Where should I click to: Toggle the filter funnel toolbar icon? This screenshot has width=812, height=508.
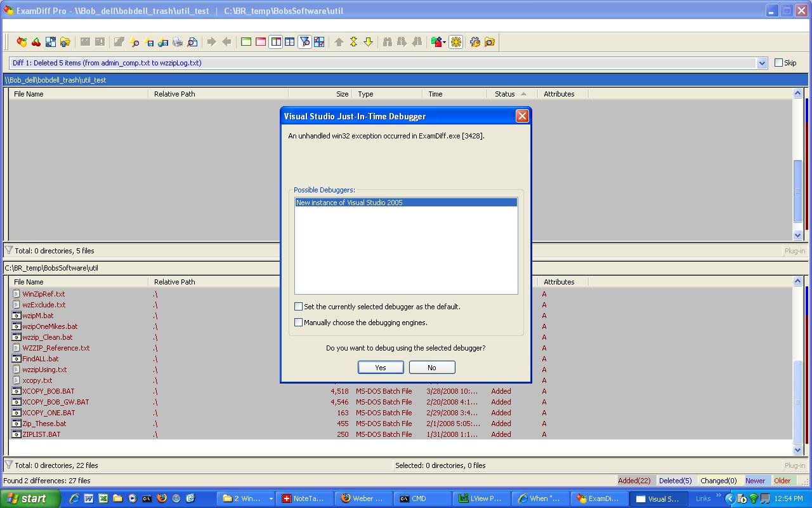(x=304, y=42)
